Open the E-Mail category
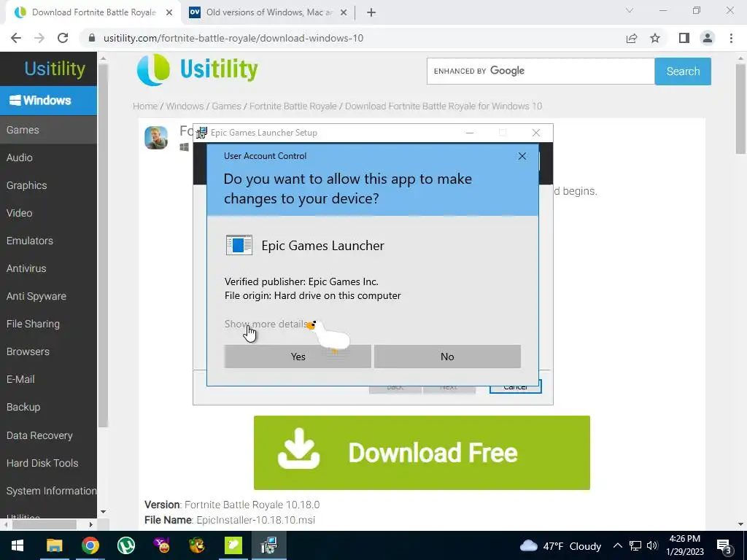The width and height of the screenshot is (747, 560). click(48, 379)
